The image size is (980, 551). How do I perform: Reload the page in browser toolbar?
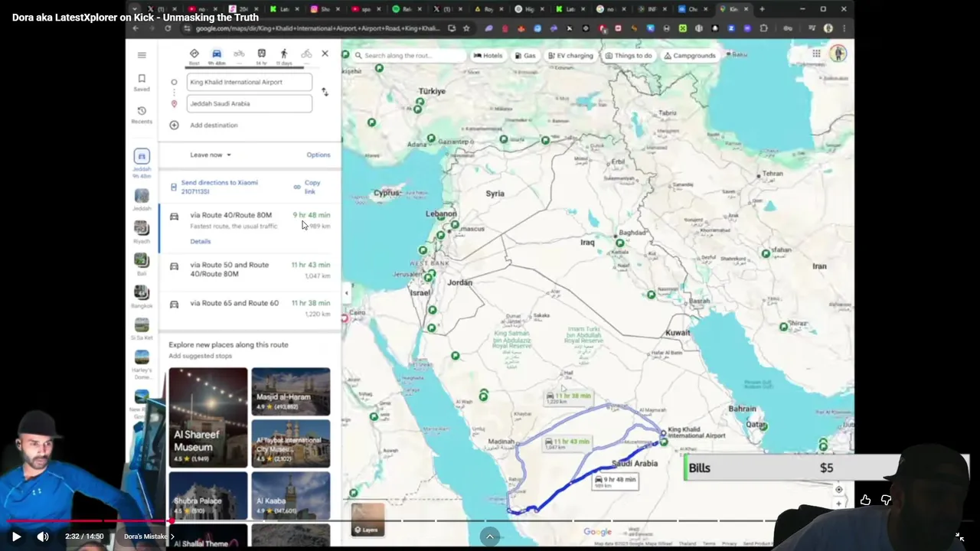point(168,28)
